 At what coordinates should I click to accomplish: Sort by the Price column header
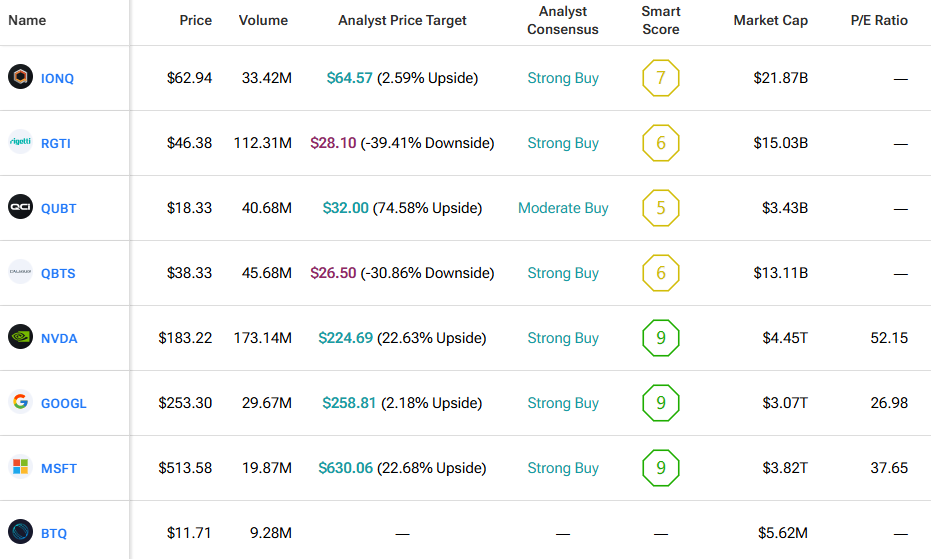195,20
